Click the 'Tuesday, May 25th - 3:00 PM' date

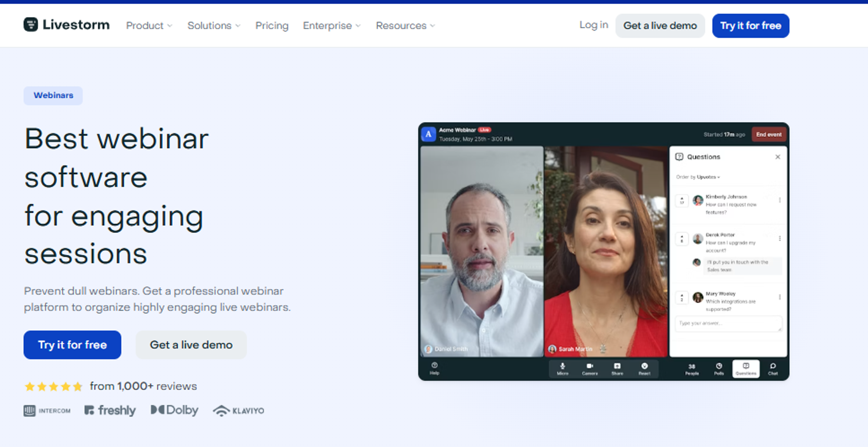point(476,139)
